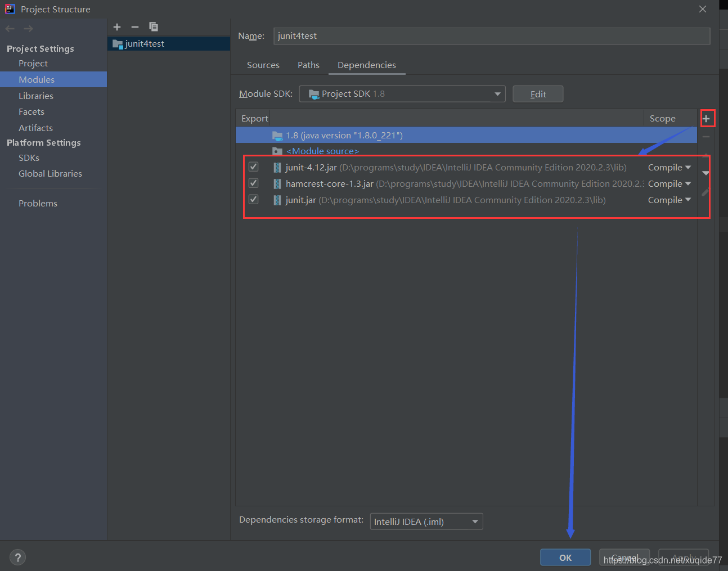Open the Problems section
The height and width of the screenshot is (571, 728).
(x=38, y=204)
